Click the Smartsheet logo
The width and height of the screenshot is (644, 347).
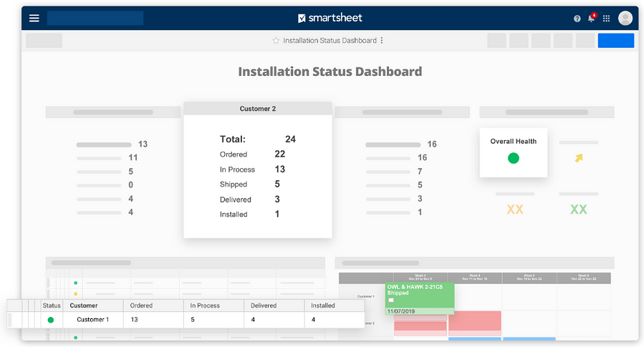point(330,18)
